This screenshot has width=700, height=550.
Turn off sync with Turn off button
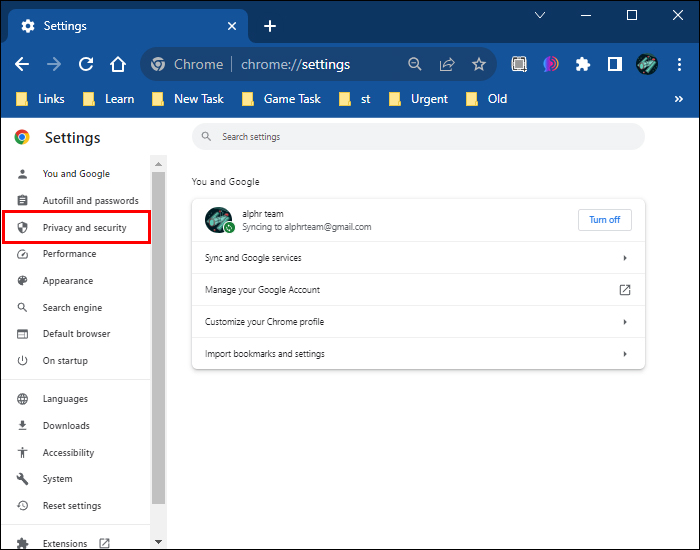604,220
